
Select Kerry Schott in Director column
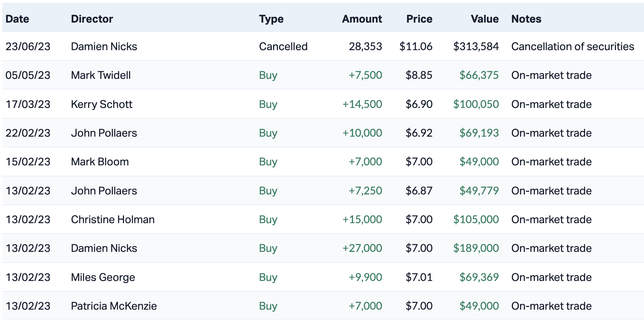pos(101,104)
